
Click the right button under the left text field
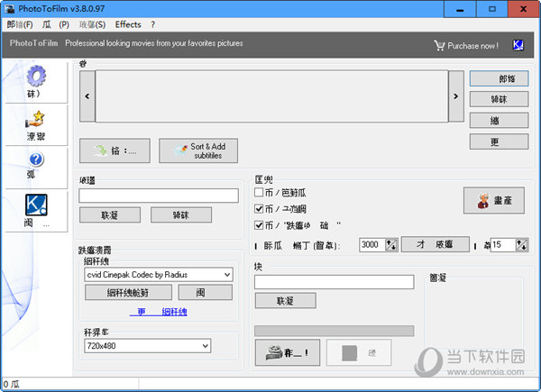(x=181, y=215)
